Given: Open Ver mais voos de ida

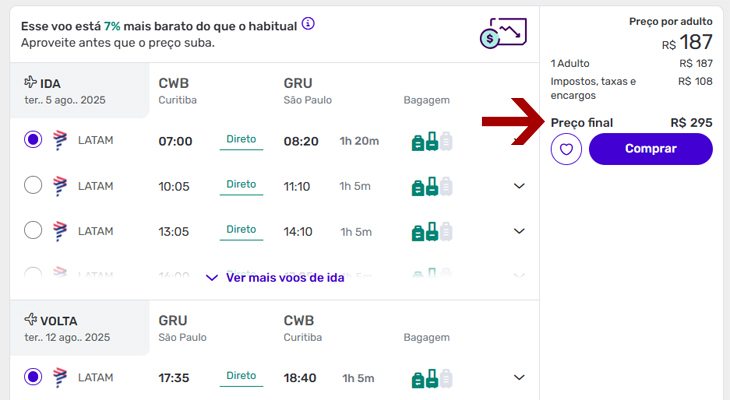Looking at the screenshot, I should coord(275,278).
